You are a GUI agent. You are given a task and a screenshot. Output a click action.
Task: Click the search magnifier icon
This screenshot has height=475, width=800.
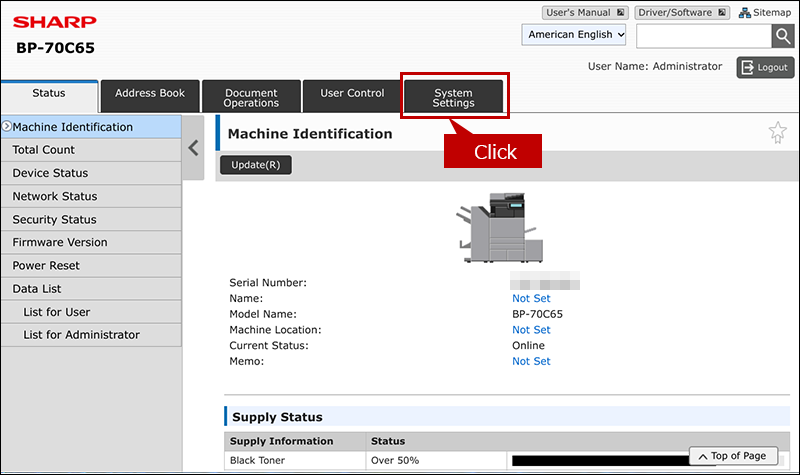pyautogui.click(x=783, y=36)
